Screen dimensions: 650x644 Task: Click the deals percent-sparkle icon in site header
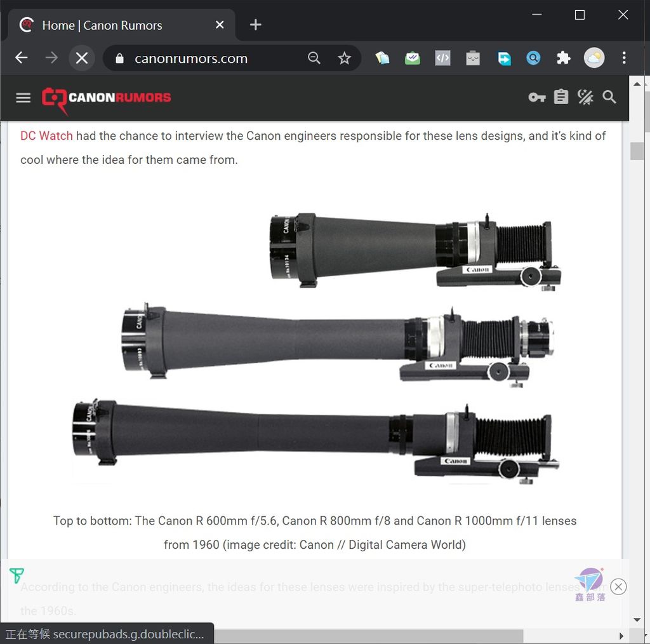coord(585,97)
